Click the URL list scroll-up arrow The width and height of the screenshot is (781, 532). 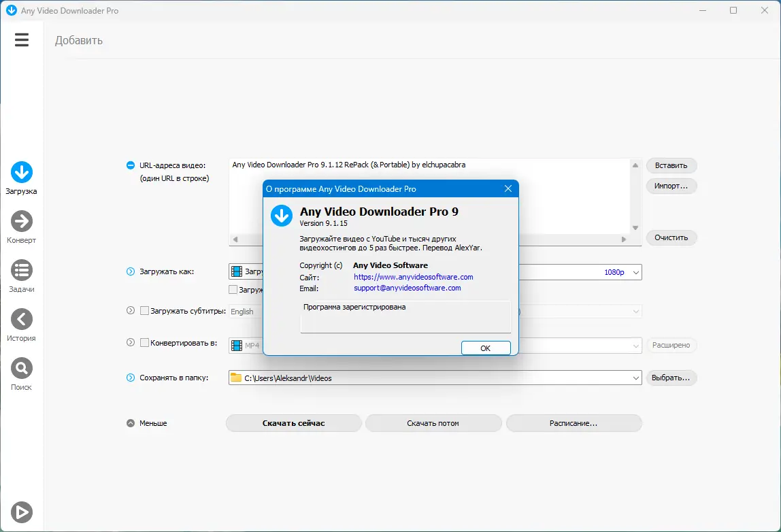[635, 165]
